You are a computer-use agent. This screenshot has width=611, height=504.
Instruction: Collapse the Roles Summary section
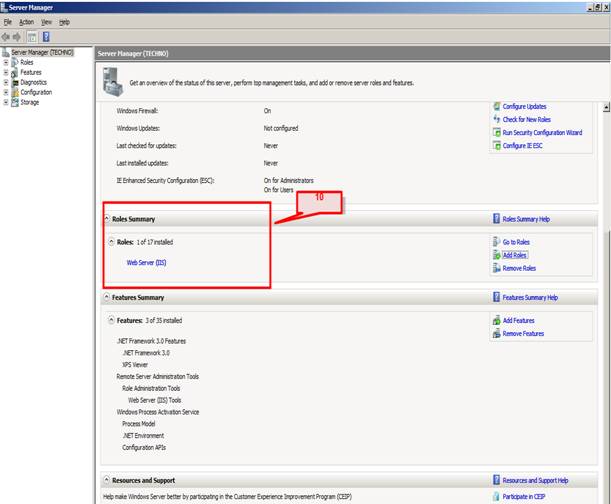(x=106, y=218)
